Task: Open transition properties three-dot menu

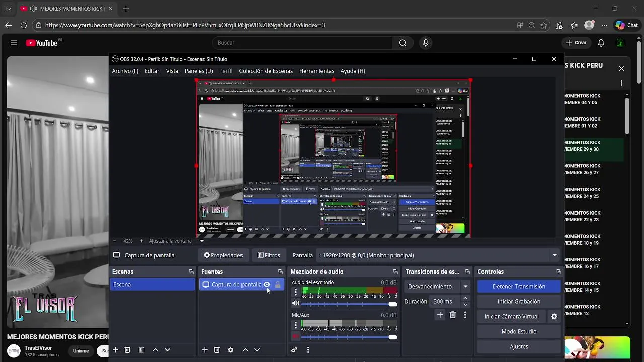Action: click(465, 315)
